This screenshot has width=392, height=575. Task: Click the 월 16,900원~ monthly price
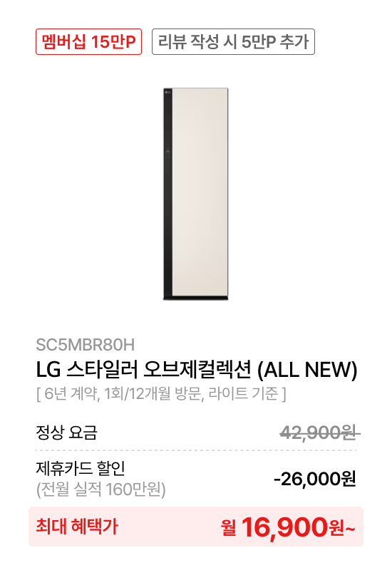[288, 527]
